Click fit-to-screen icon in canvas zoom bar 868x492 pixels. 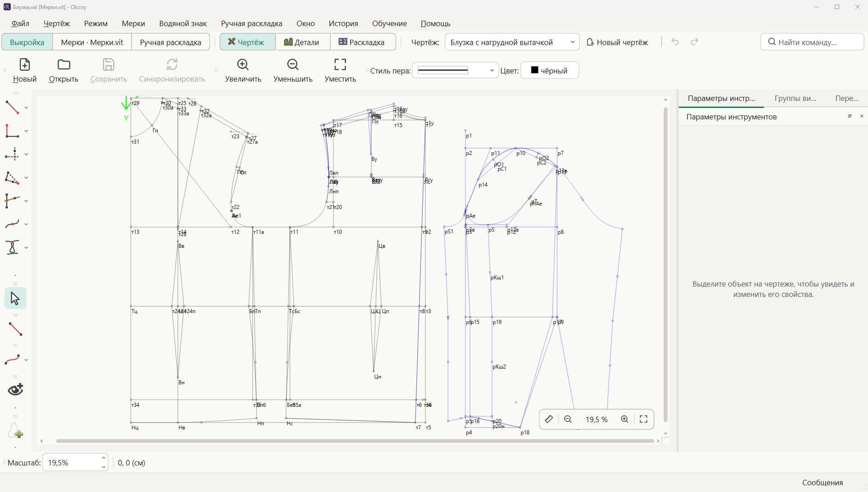click(x=644, y=419)
